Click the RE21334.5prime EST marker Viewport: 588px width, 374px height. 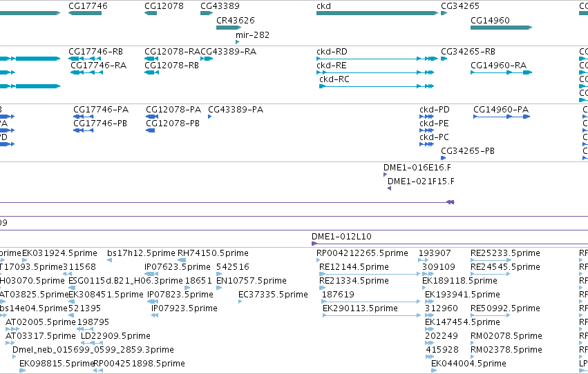pyautogui.click(x=322, y=288)
